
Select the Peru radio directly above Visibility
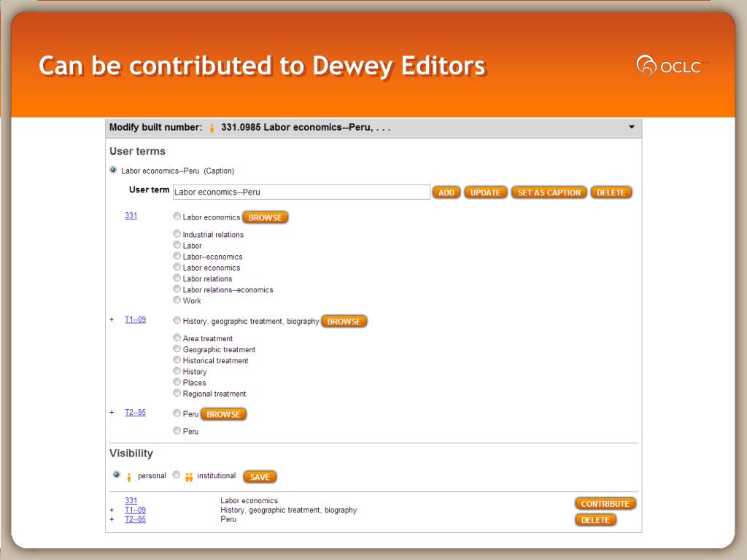(x=177, y=430)
